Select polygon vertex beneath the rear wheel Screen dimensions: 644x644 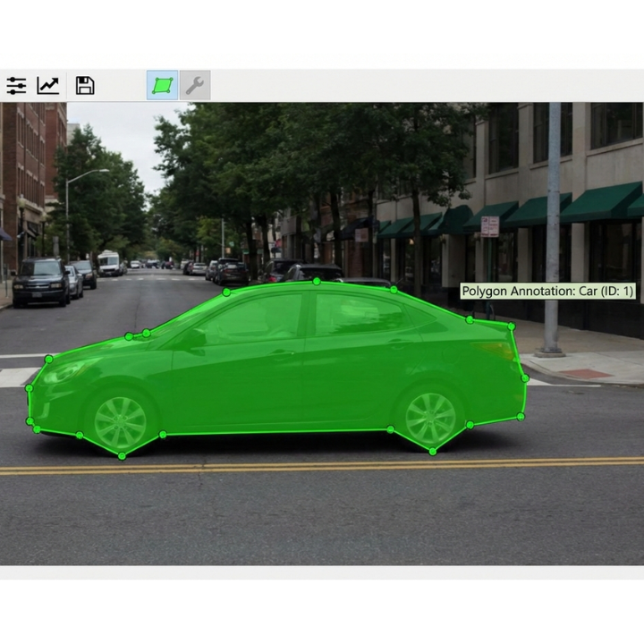pos(433,451)
